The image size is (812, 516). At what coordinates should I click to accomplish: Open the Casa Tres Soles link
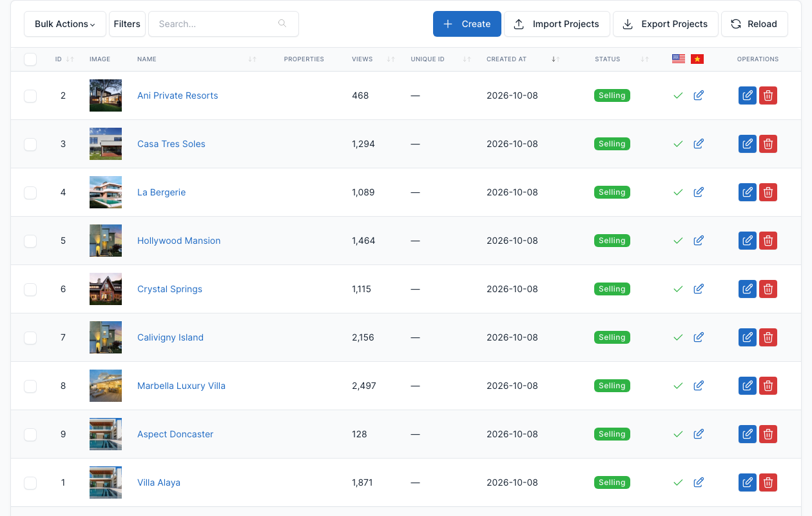pyautogui.click(x=171, y=144)
